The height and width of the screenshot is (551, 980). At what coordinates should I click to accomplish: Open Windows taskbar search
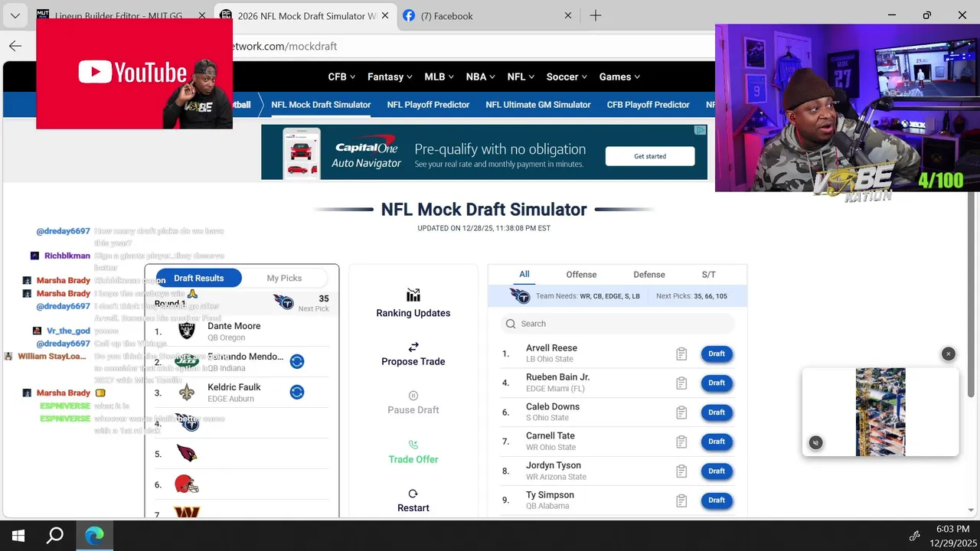coord(55,536)
